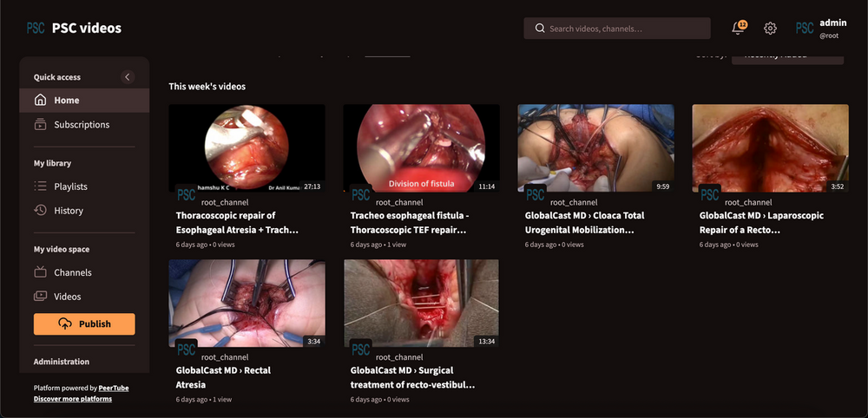Image resolution: width=868 pixels, height=418 pixels.
Task: Click the Videos sidebar icon
Action: [41, 297]
